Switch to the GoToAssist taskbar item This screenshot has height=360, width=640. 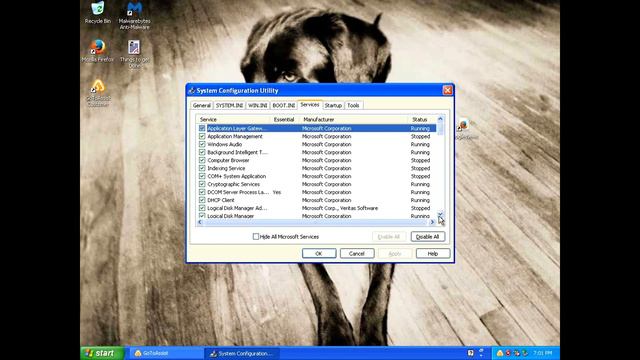point(166,353)
